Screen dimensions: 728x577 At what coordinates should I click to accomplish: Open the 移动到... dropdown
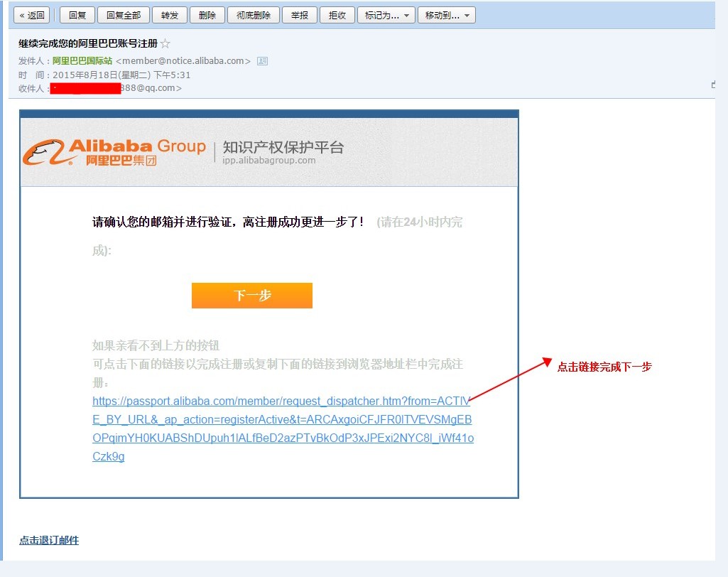click(x=447, y=16)
